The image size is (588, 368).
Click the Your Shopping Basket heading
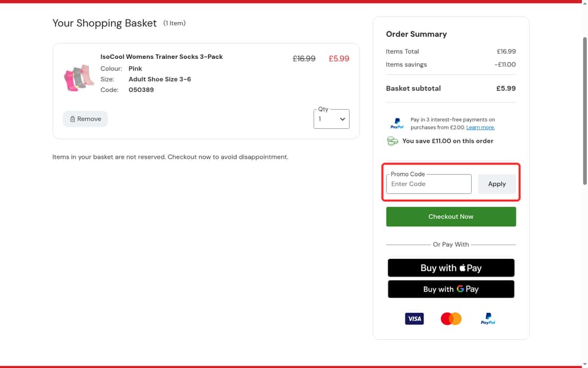(105, 23)
